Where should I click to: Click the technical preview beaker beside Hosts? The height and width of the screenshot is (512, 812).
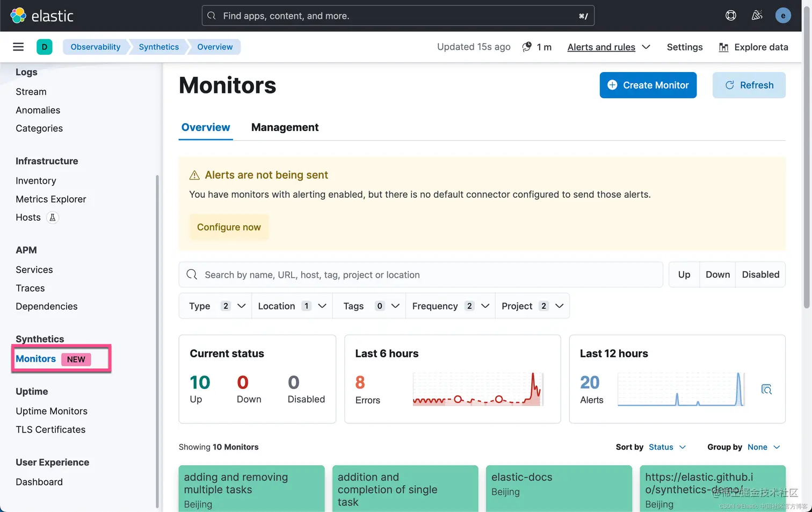(53, 218)
